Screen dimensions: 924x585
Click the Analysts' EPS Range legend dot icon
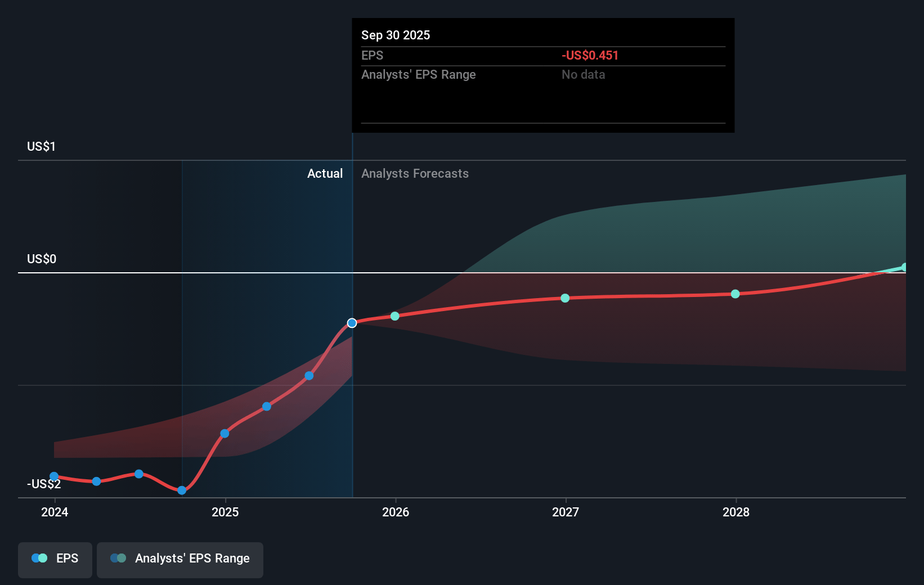[x=118, y=558]
